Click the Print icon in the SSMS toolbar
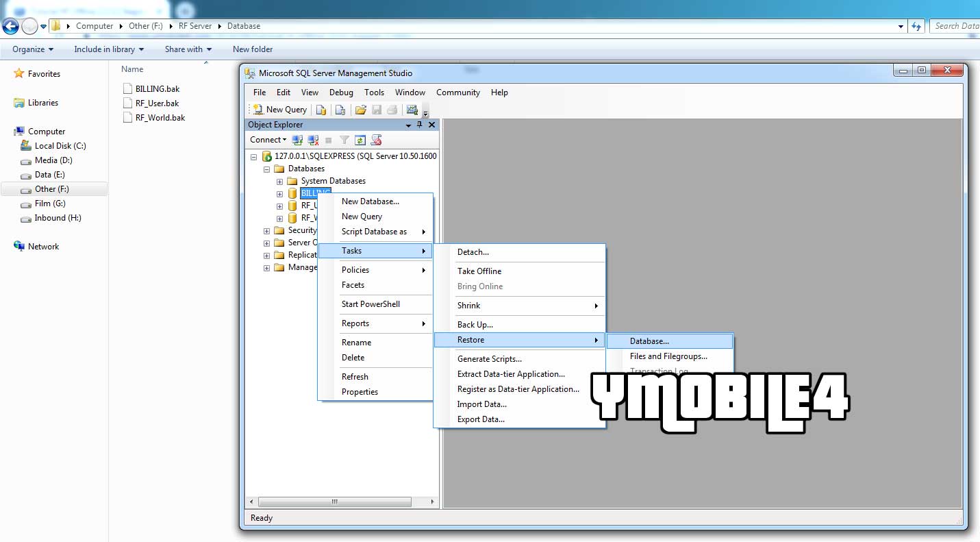The height and width of the screenshot is (542, 980). click(392, 110)
